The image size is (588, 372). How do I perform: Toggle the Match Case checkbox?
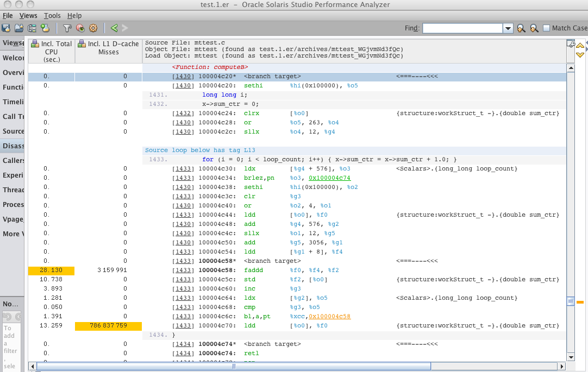click(546, 28)
